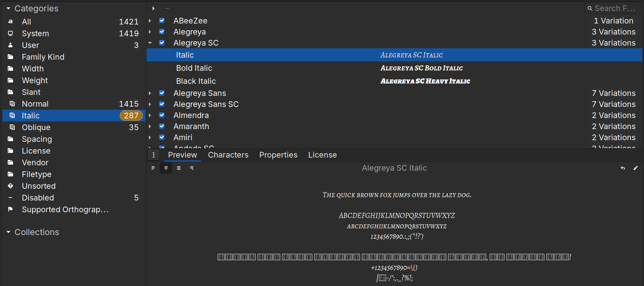Select the Italic slant category
This screenshot has height=286, width=644.
point(74,115)
